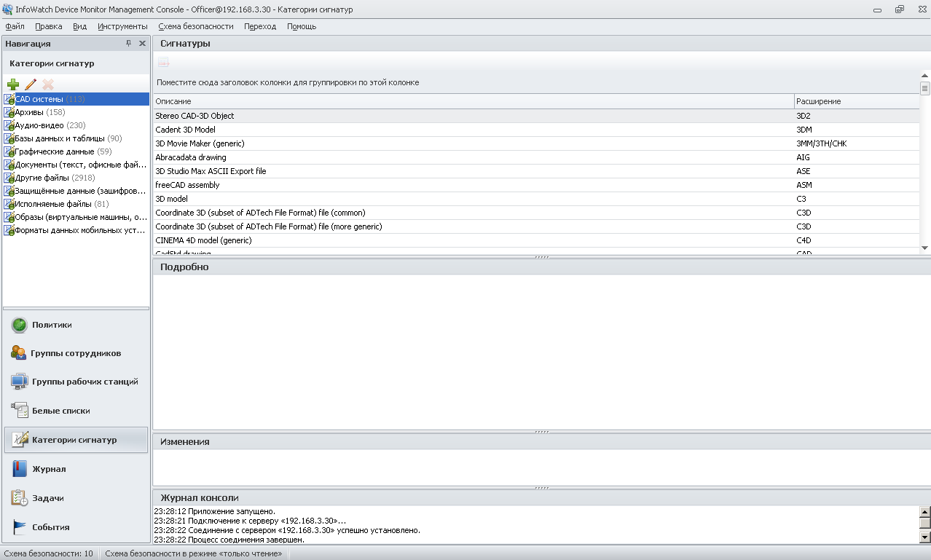The width and height of the screenshot is (931, 560).
Task: Select Cadent 3D Model row
Action: [x=536, y=130]
